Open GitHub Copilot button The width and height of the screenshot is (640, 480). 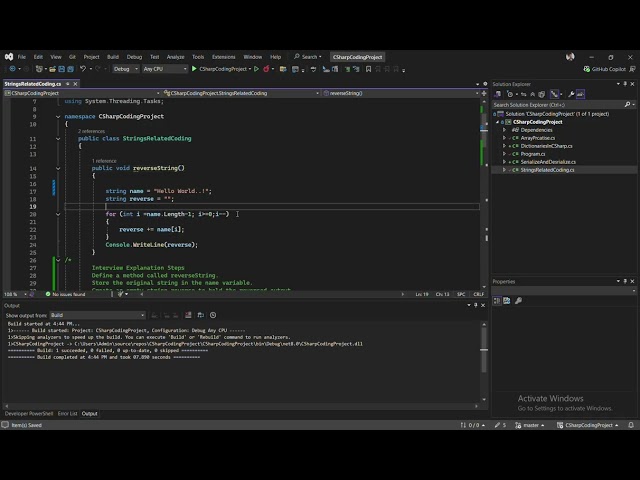click(x=604, y=69)
